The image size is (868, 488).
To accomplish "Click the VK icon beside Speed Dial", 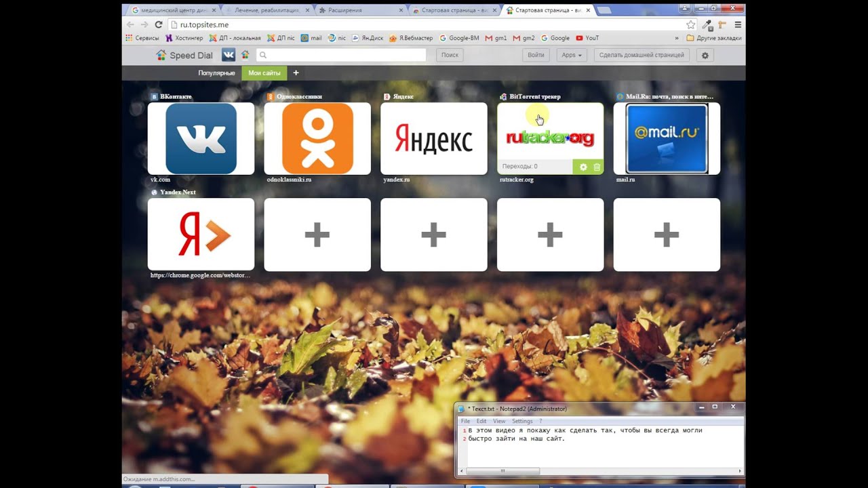I will point(229,55).
